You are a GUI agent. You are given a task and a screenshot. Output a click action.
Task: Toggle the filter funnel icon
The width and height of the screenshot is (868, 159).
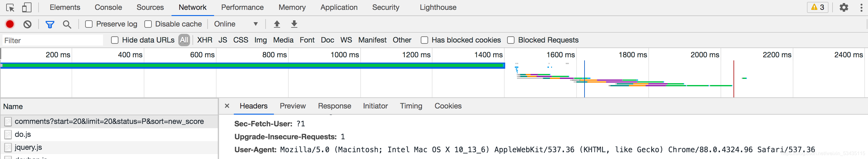coord(50,24)
